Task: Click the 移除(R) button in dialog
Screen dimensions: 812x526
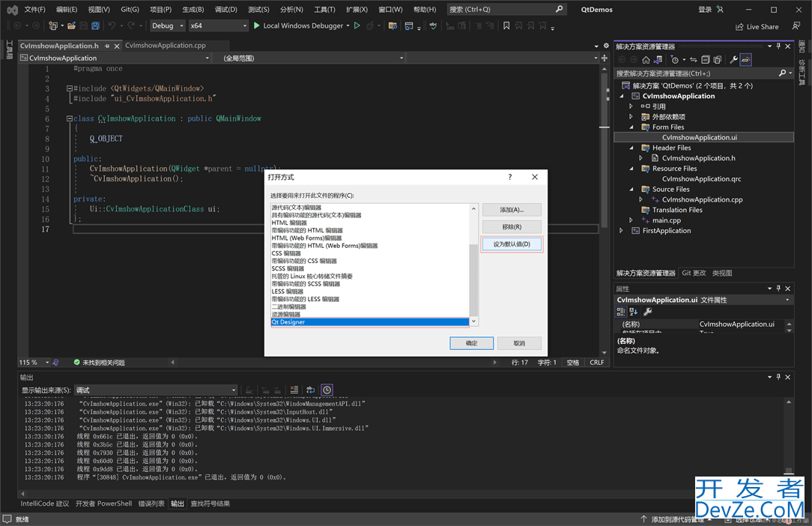Action: tap(512, 227)
